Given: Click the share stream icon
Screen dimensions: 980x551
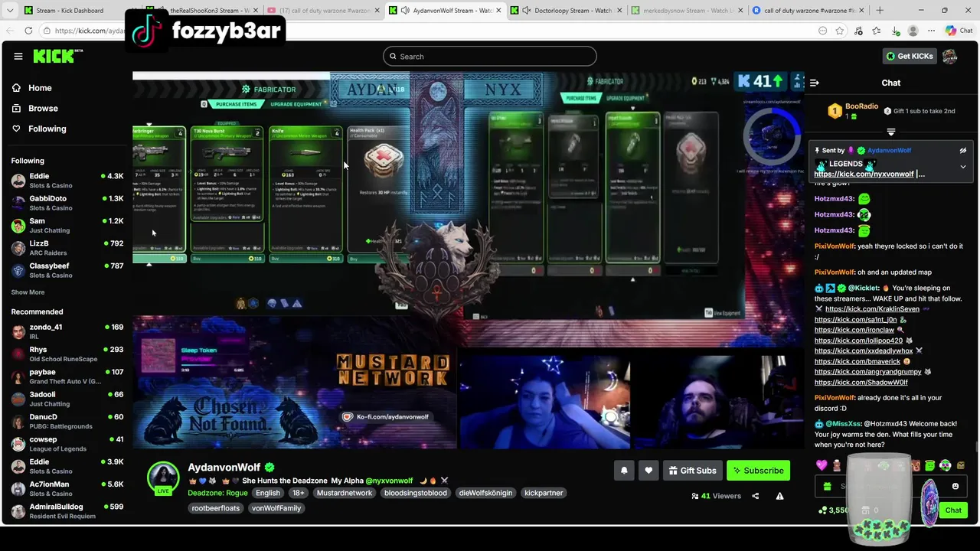Looking at the screenshot, I should click(x=755, y=496).
